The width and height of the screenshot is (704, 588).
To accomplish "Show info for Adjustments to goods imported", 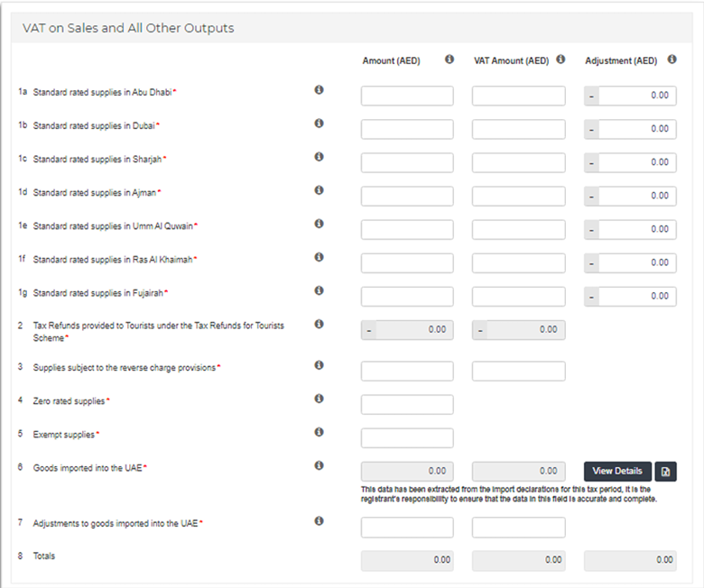I will (319, 520).
